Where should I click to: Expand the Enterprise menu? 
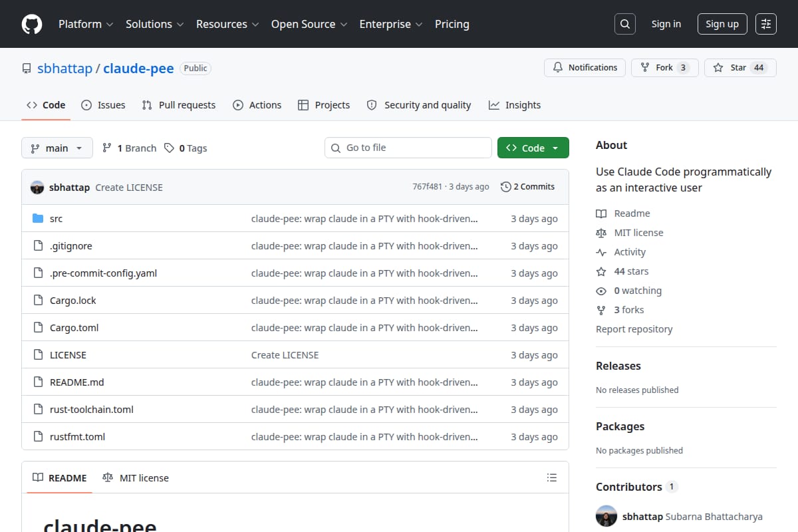click(391, 24)
